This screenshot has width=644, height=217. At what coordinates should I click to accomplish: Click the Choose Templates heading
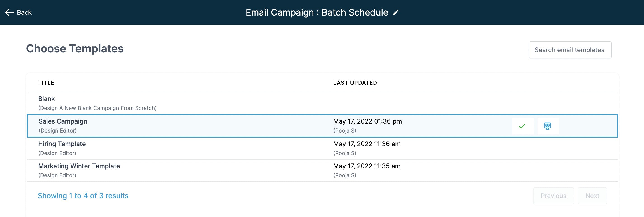coord(75,49)
